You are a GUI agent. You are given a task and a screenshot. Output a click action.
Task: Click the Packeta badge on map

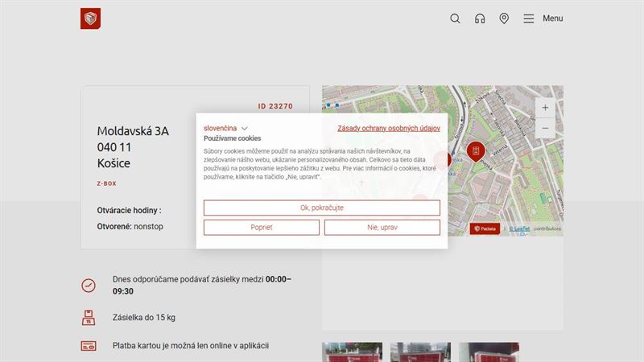(x=485, y=228)
